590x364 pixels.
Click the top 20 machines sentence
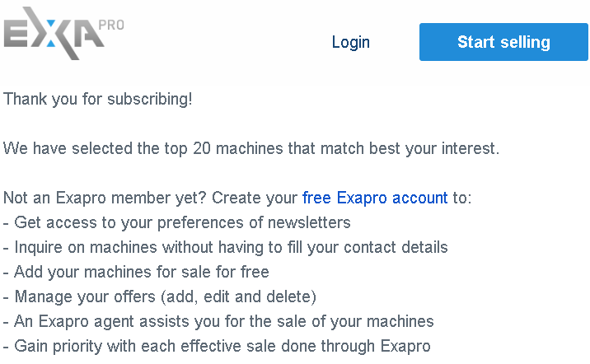pos(251,148)
